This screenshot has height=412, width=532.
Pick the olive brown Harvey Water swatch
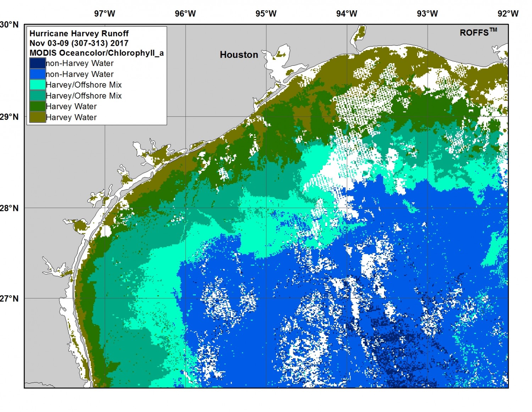pos(37,117)
